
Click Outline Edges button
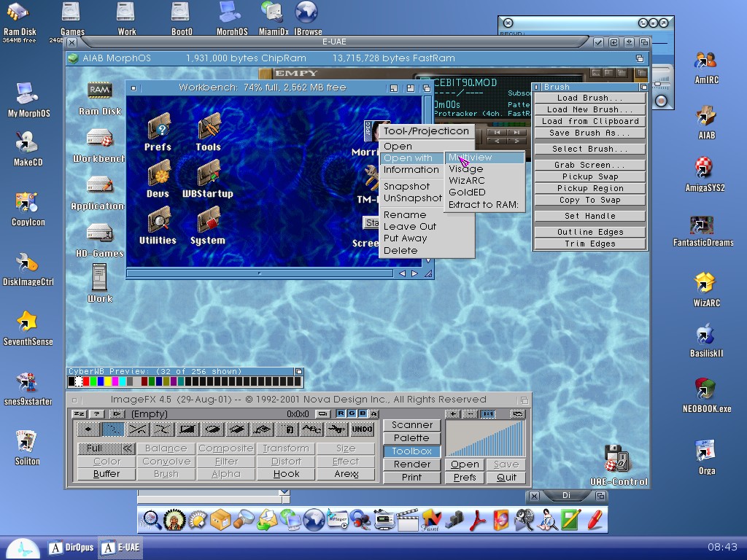[589, 232]
